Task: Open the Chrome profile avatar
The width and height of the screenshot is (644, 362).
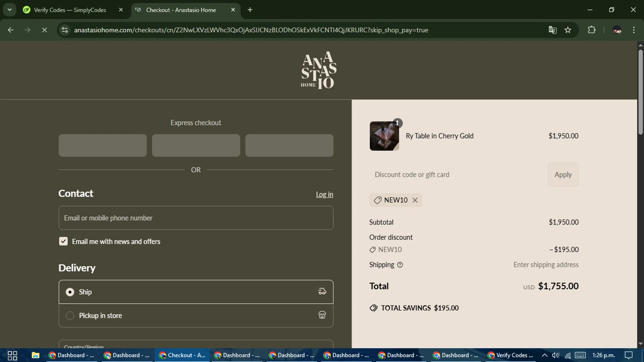Action: click(x=617, y=30)
